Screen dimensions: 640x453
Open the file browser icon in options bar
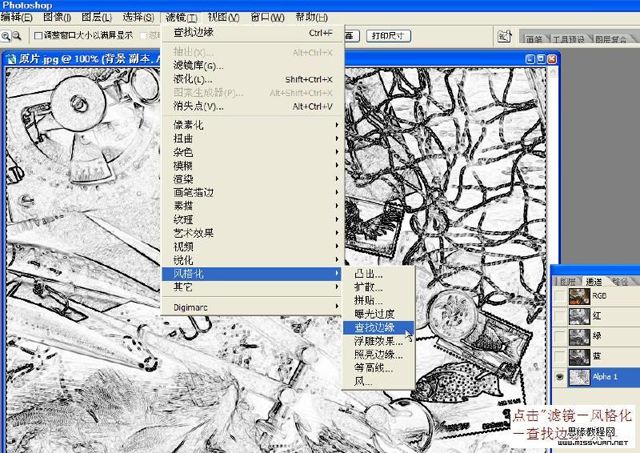504,36
